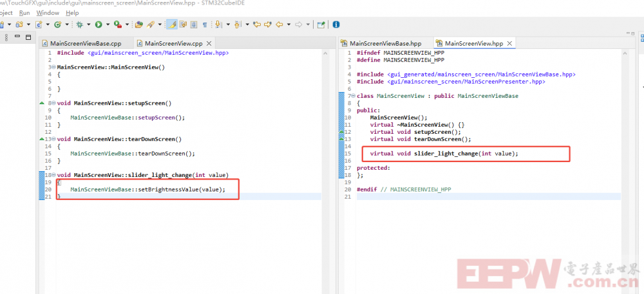Image resolution: width=644 pixels, height=294 pixels.
Task: Open the next annotation dropdown arrow
Action: 228,24
